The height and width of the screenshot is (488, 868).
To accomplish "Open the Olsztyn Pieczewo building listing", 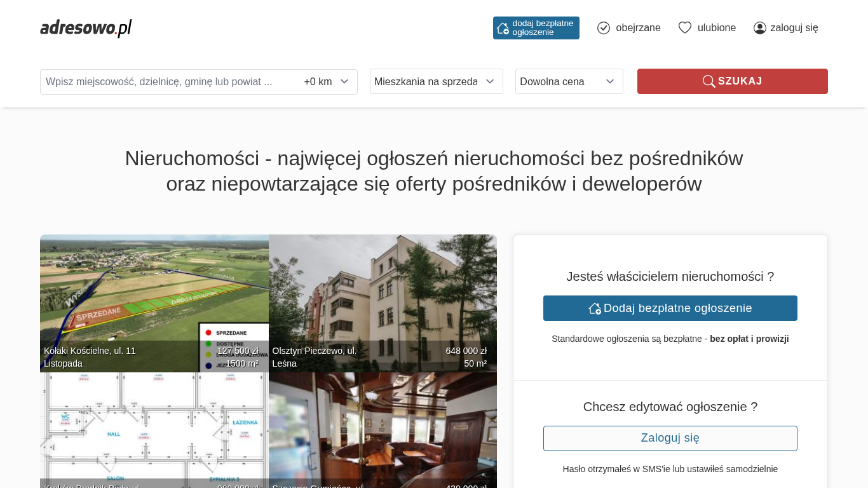I will [x=383, y=299].
